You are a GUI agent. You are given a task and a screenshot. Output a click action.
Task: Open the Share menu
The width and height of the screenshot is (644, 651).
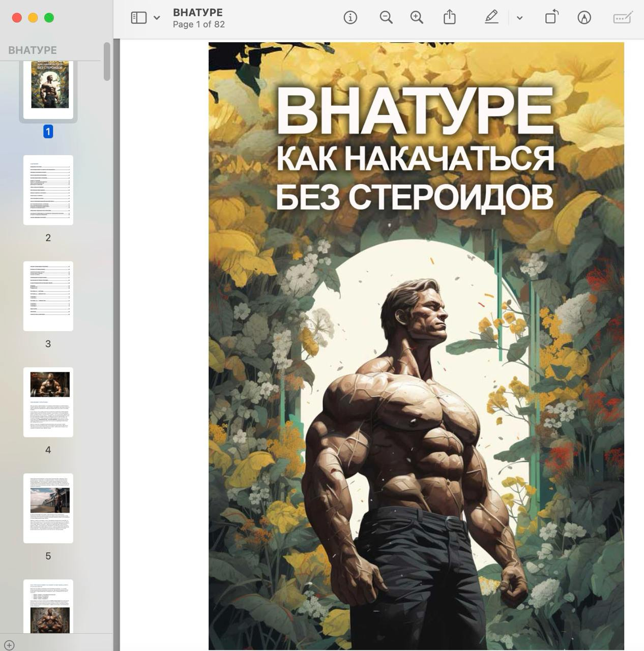(x=449, y=18)
